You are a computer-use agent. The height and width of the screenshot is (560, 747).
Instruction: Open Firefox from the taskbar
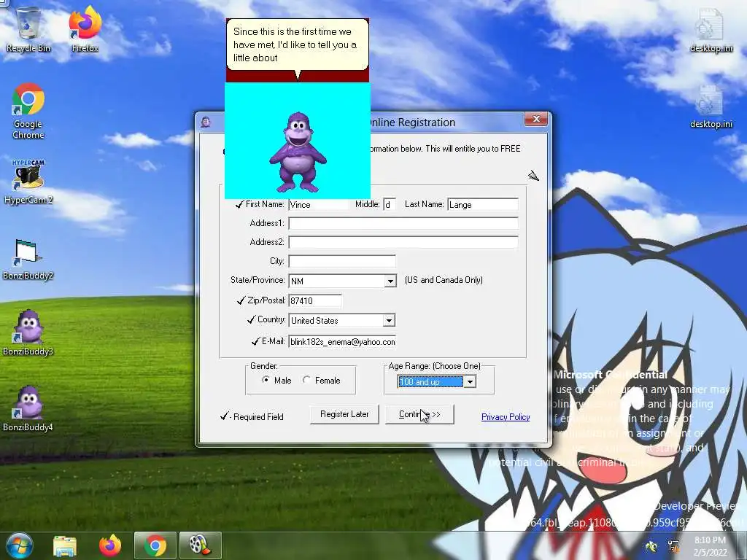[x=110, y=545]
